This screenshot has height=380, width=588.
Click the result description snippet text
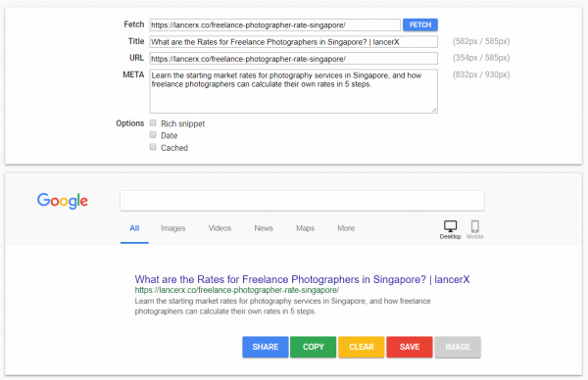point(283,307)
